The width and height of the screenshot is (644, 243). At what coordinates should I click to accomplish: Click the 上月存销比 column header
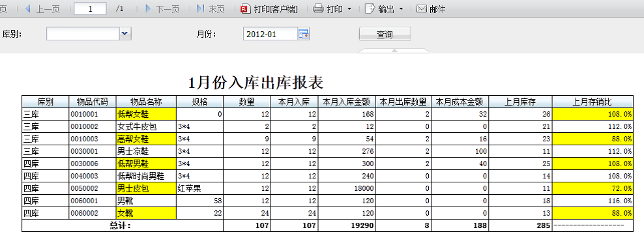(593, 102)
